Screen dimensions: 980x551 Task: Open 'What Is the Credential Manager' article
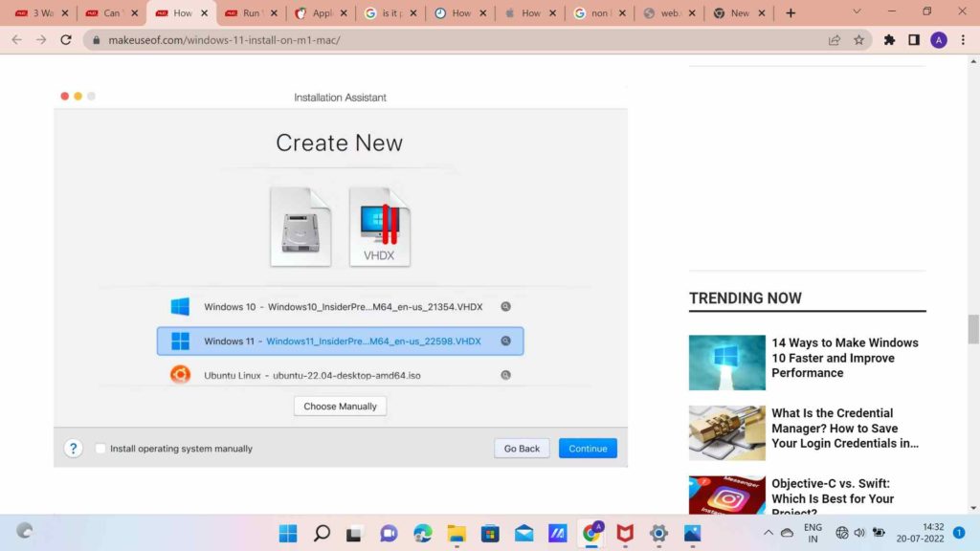coord(845,429)
